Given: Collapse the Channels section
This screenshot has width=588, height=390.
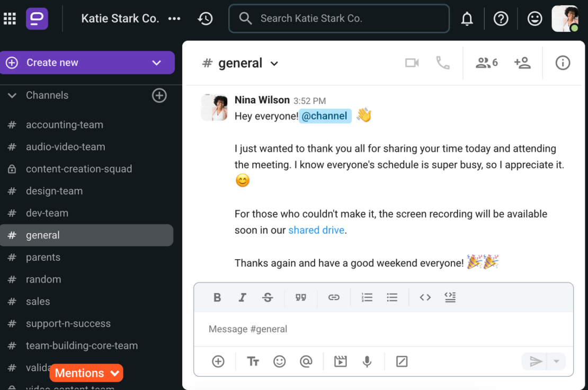Looking at the screenshot, I should click(12, 95).
